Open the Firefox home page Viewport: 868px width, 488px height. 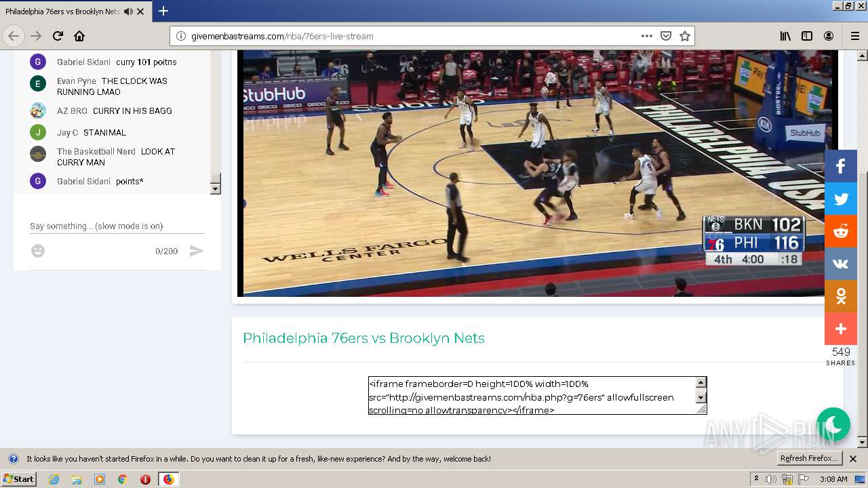(79, 36)
